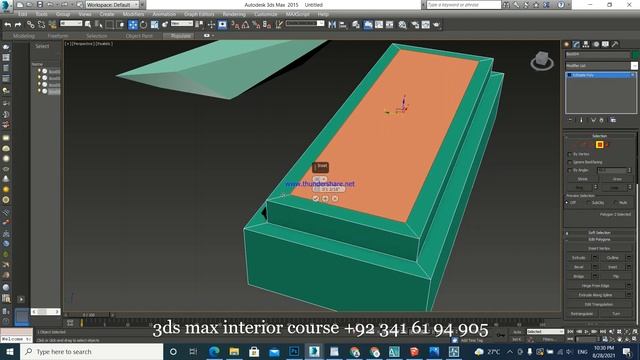This screenshot has width=640, height=360.
Task: Click the Align tool icon
Action: (343, 25)
